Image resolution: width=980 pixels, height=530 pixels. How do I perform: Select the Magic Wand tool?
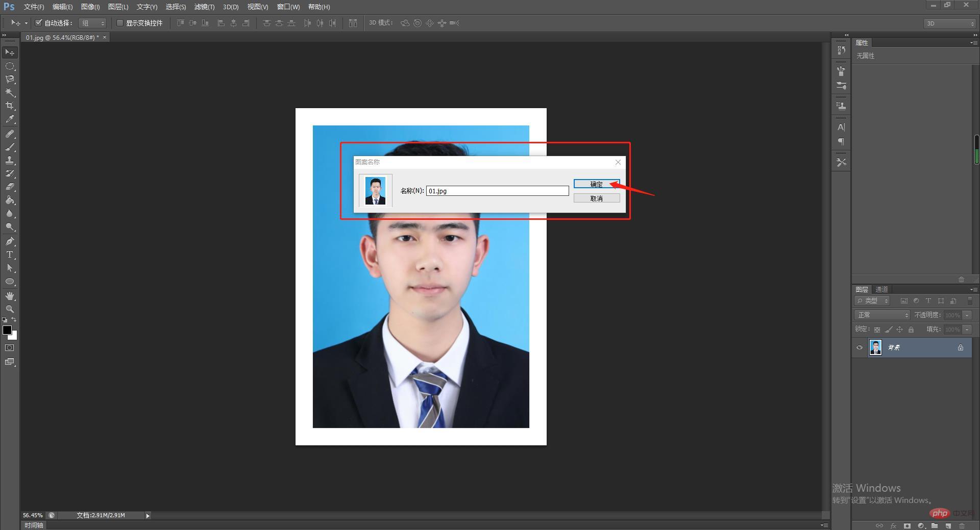(10, 92)
